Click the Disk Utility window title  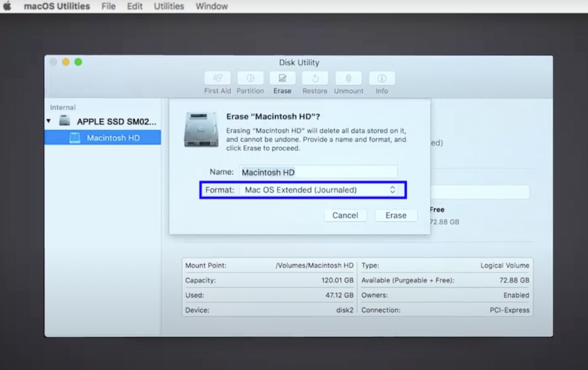coord(299,63)
